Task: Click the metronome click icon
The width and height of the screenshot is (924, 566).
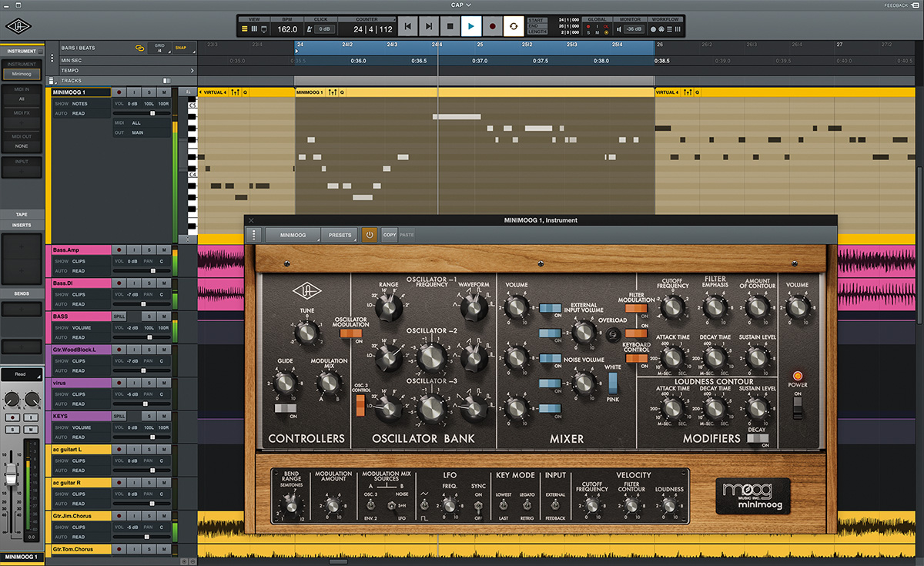Action: [x=310, y=29]
